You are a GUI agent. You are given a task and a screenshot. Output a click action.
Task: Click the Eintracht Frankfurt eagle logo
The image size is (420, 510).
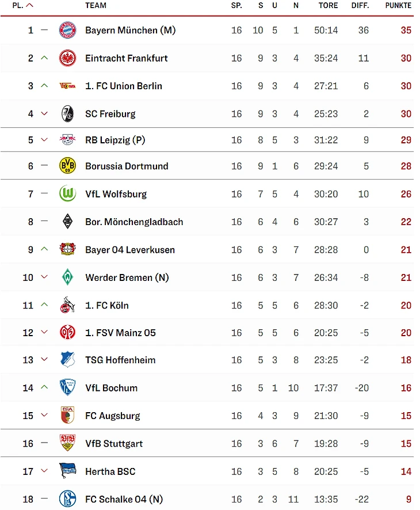tap(67, 58)
